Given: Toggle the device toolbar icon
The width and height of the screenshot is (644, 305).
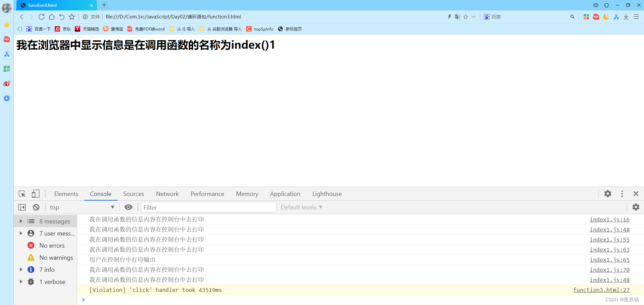Looking at the screenshot, I should point(36,194).
